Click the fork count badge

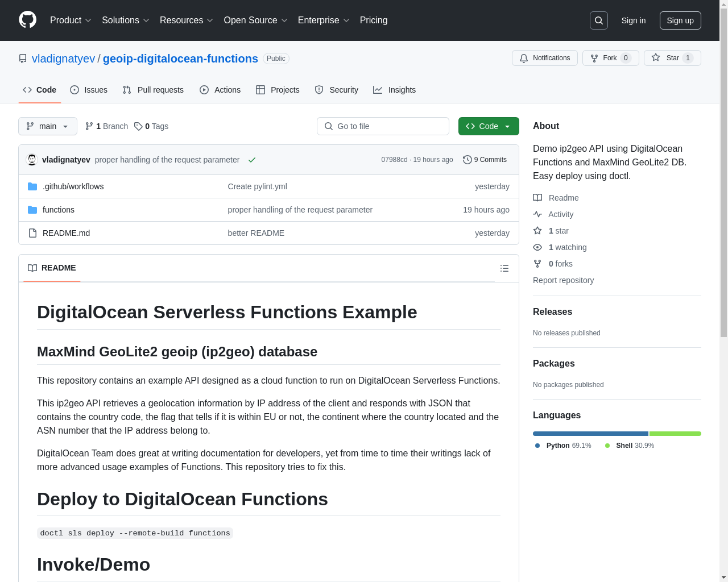(626, 58)
